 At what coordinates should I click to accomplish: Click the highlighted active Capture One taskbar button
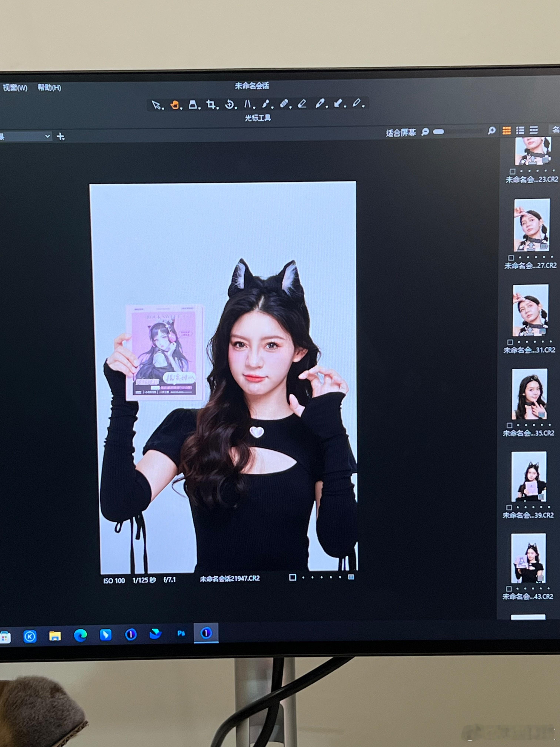(206, 633)
